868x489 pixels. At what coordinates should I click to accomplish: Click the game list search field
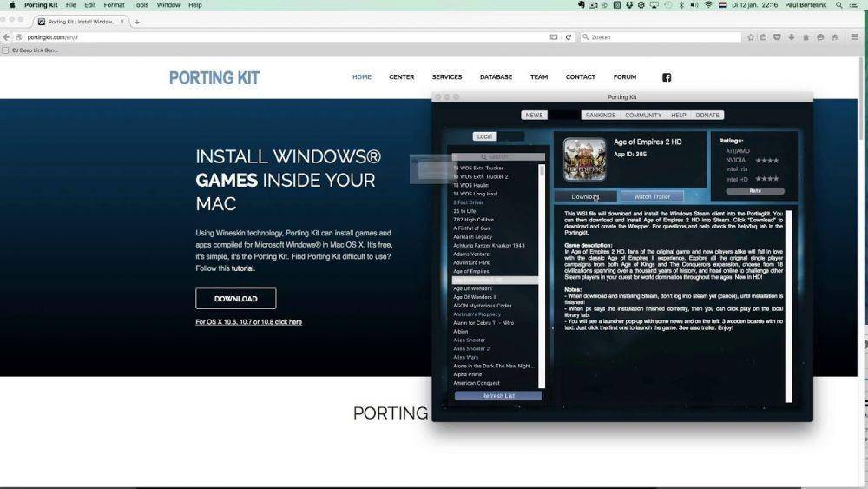tap(498, 157)
